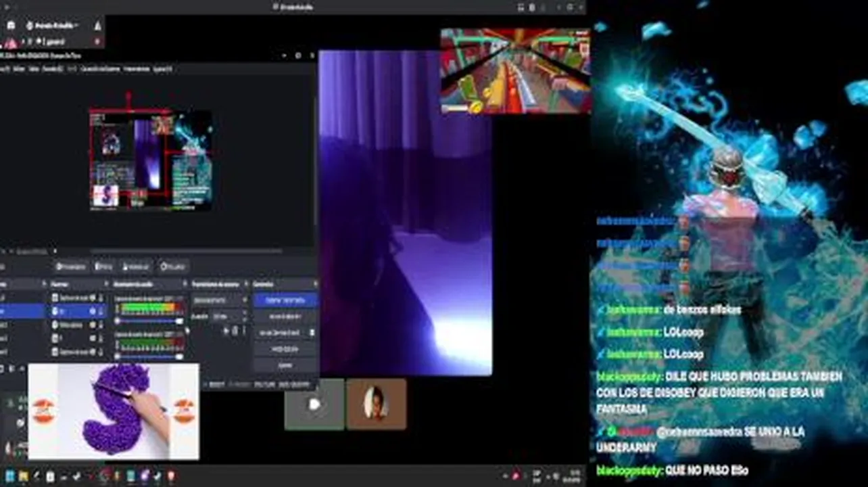The height and width of the screenshot is (487, 868).
Task: Click the chat message 'de benzos elfokas'
Action: (702, 310)
